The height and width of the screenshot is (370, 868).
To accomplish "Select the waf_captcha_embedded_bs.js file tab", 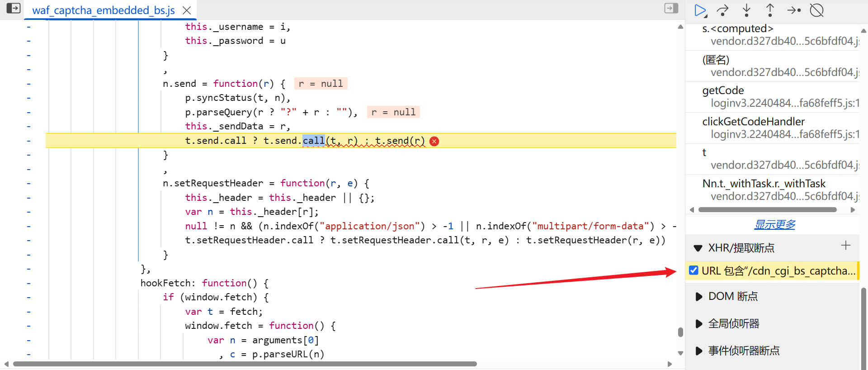I will pos(104,10).
